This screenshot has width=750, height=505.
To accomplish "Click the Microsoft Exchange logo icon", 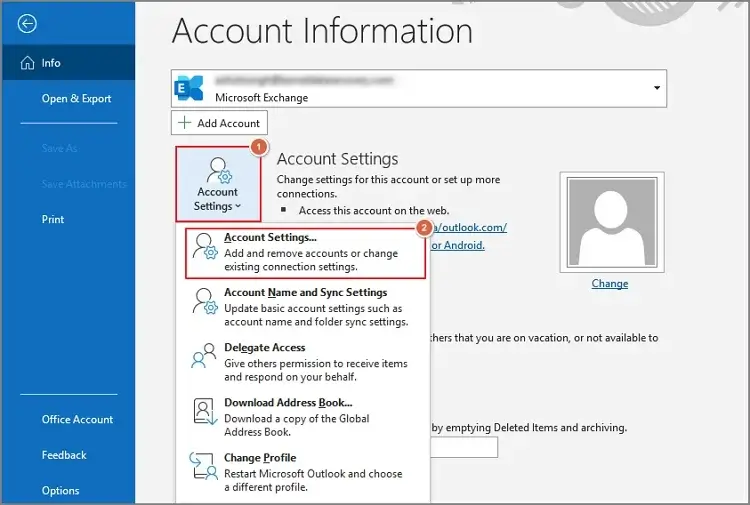I will 189,88.
